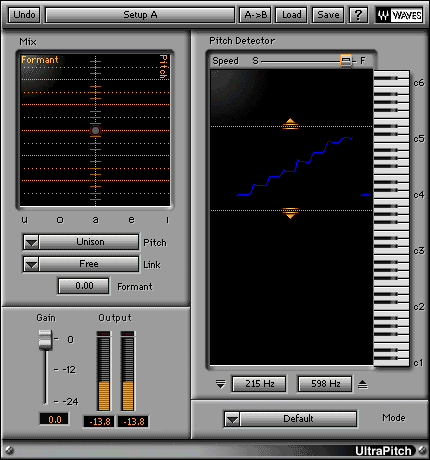The image size is (430, 460).
Task: Click the lower limit down-arrow icon beside 215 Hz
Action: (220, 384)
